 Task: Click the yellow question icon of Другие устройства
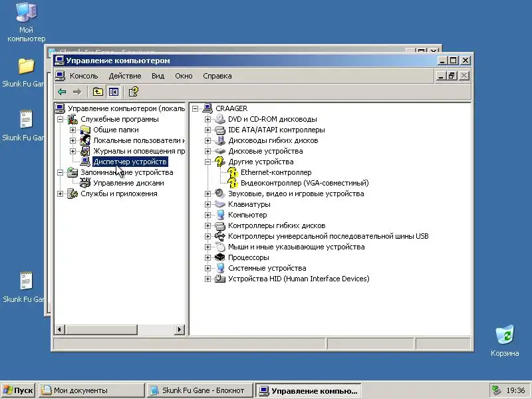(220, 162)
